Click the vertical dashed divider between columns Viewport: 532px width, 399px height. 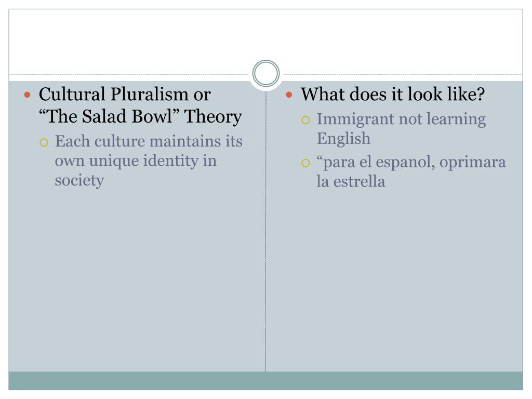(x=265, y=234)
